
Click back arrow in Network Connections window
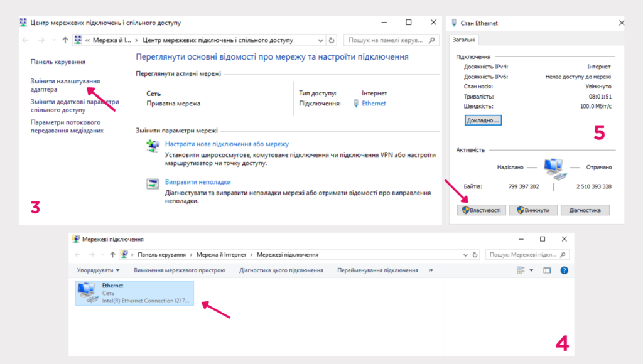[78, 255]
